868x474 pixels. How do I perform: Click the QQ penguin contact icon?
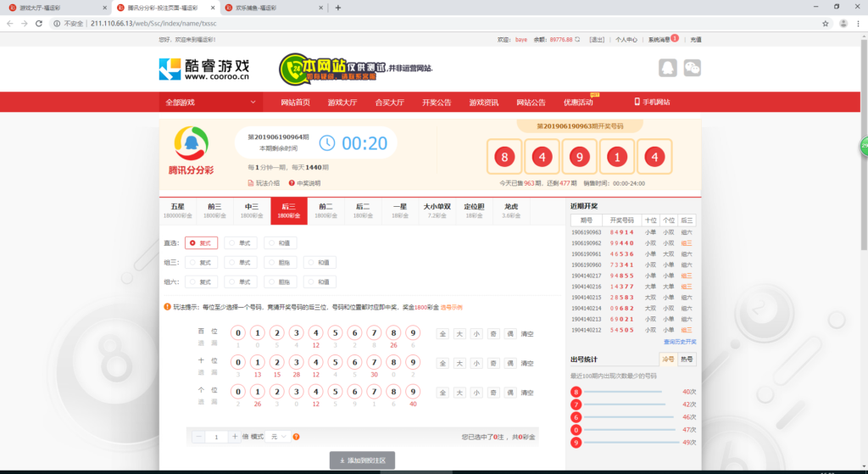[x=668, y=68]
